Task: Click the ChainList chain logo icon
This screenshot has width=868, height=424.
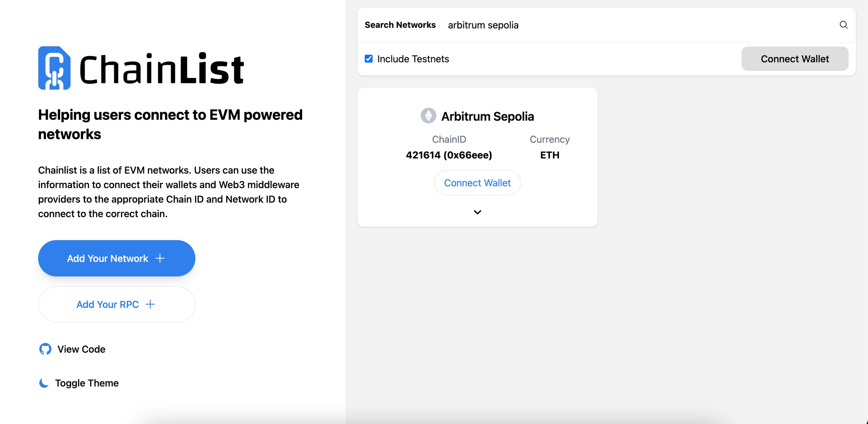Action: (x=54, y=68)
